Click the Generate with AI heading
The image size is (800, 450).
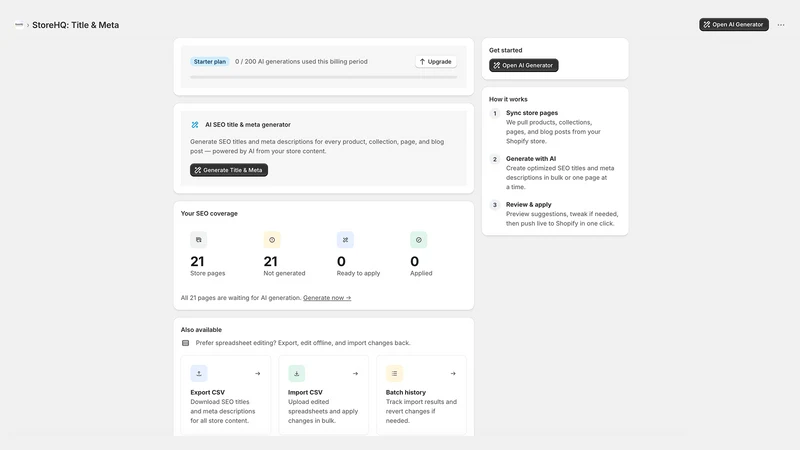tap(531, 159)
